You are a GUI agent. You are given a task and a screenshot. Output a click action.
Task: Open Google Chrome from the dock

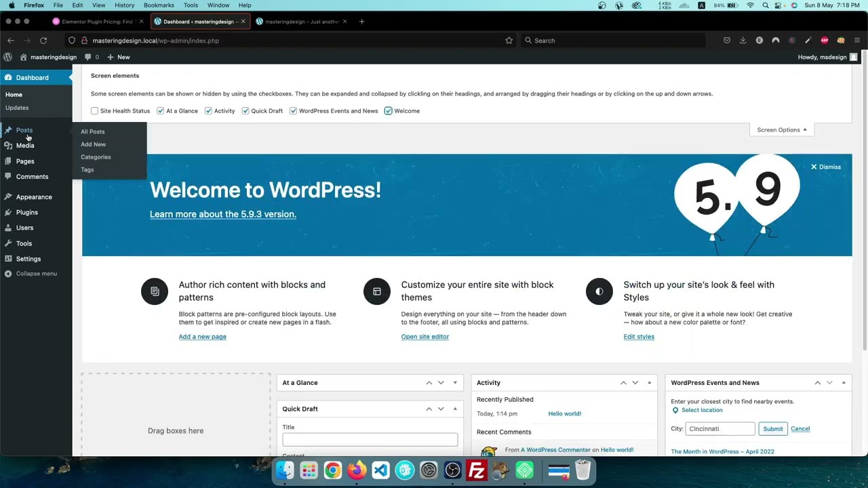click(332, 470)
